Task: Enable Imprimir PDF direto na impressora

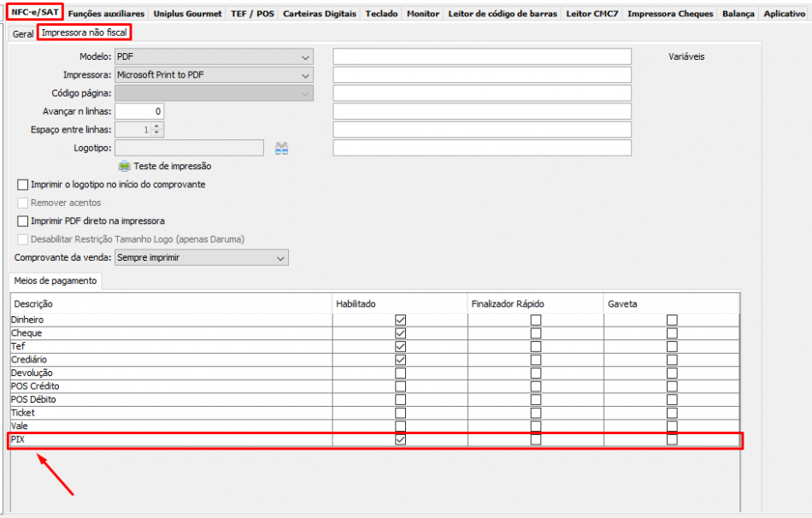Action: 23,221
